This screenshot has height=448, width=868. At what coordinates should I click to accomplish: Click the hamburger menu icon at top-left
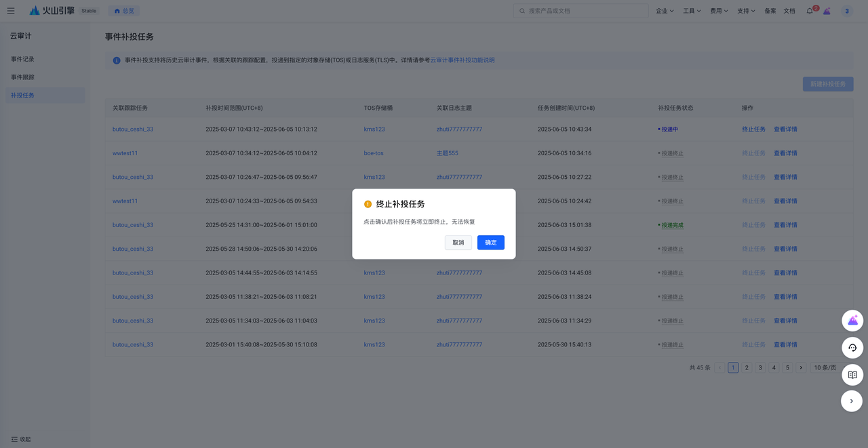pyautogui.click(x=11, y=11)
